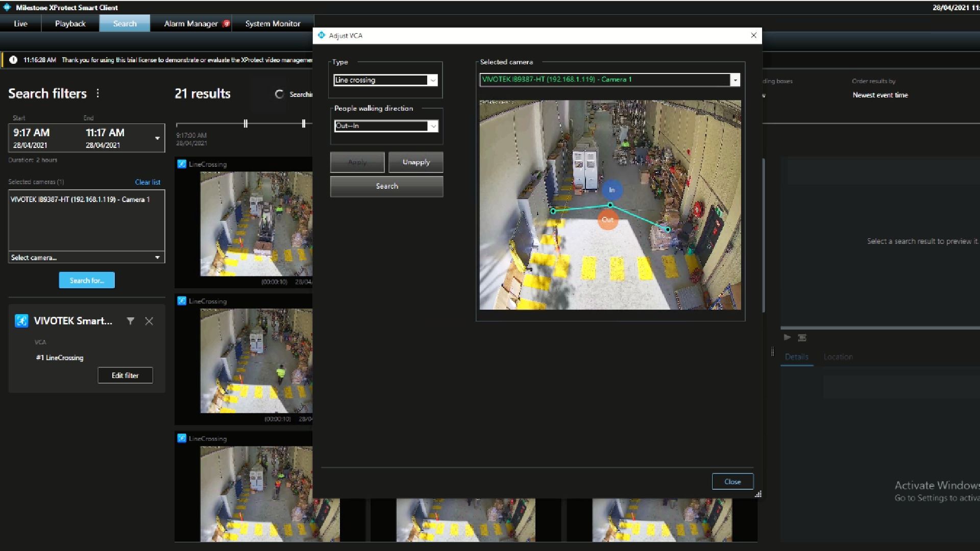Remove the VIVOTEK Smart filter with X icon

pos(149,321)
